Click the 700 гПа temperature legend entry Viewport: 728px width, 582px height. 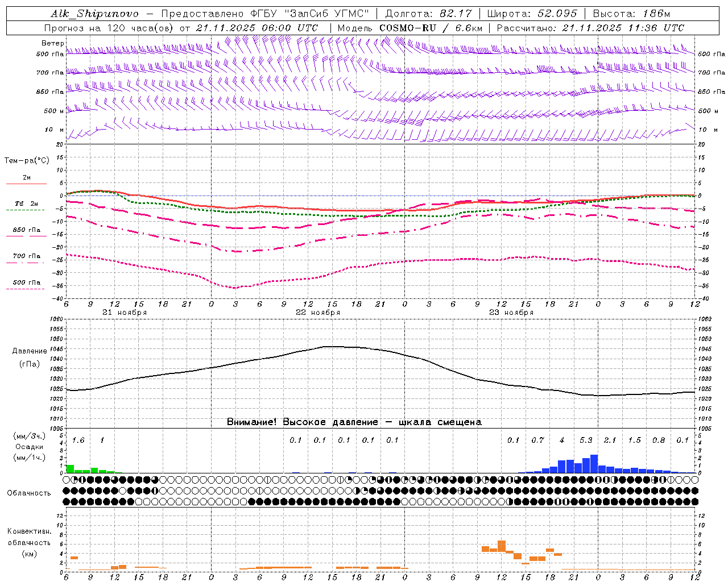click(x=27, y=256)
